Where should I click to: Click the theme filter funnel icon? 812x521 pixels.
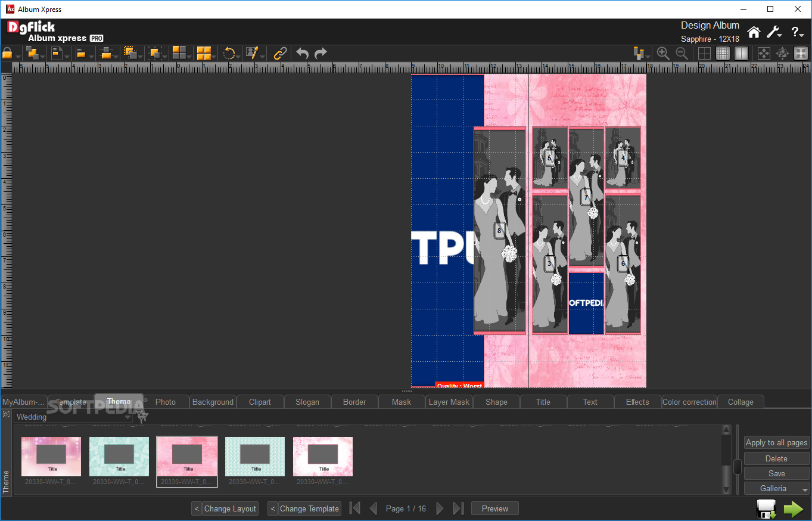[141, 416]
